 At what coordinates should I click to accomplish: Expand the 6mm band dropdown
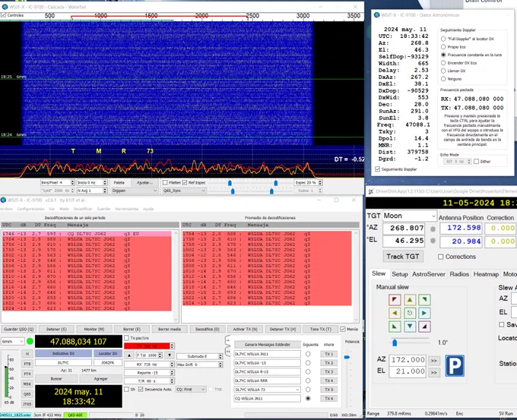tap(12, 341)
